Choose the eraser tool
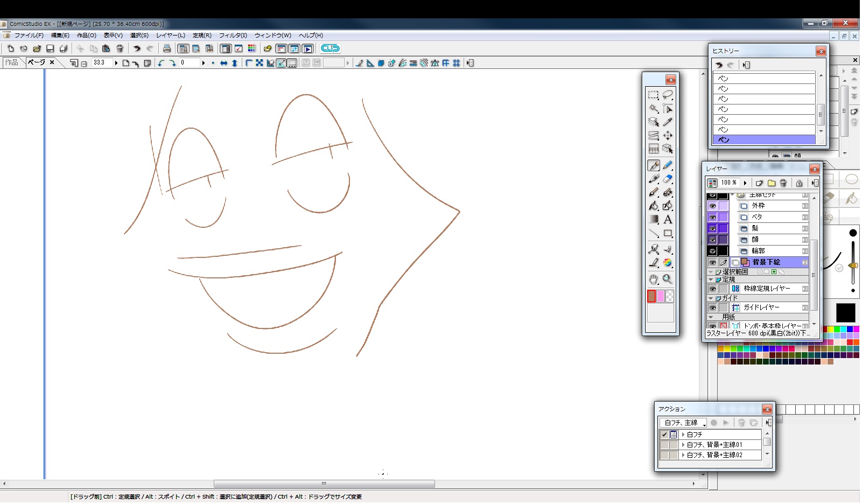Viewport: 862px width, 504px height. [x=668, y=179]
